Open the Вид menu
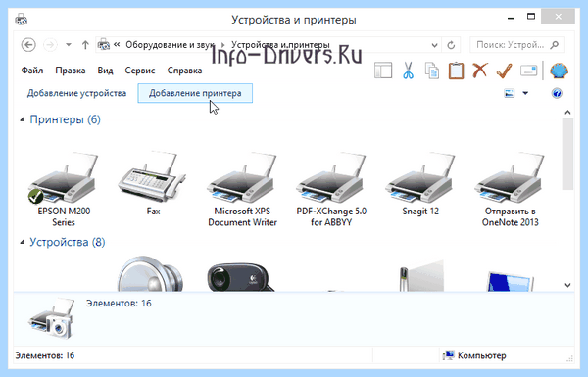 pos(105,71)
